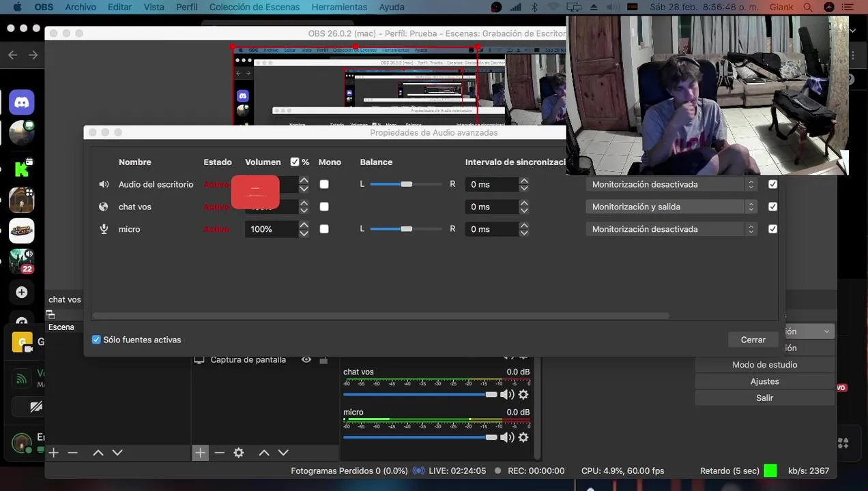Select the Captura de pantalla source row
This screenshot has width=868, height=491.
265,359
